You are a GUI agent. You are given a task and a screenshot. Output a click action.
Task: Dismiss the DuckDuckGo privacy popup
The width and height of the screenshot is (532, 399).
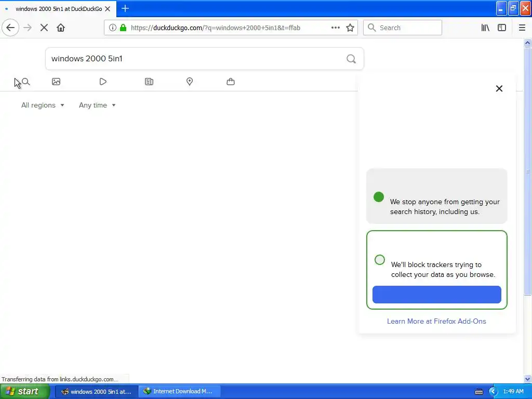[x=499, y=88]
